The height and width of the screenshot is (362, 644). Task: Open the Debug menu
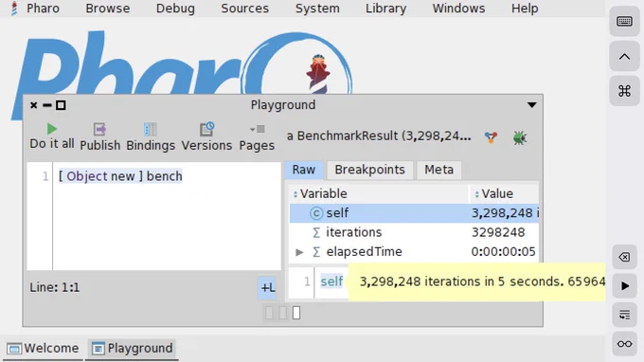[x=175, y=9]
